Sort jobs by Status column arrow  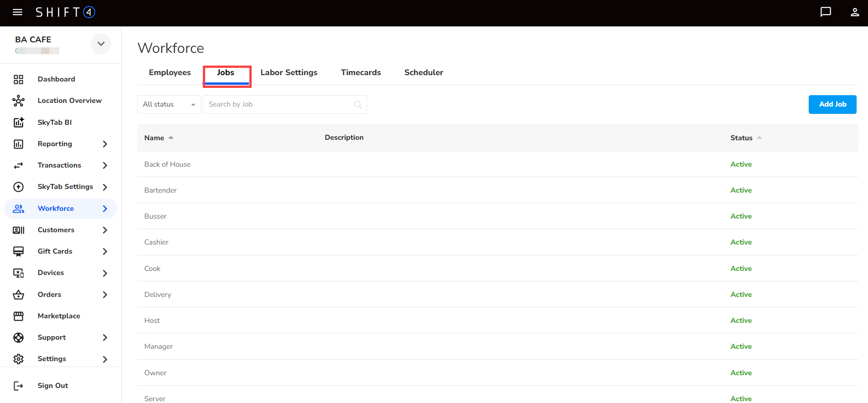click(759, 138)
